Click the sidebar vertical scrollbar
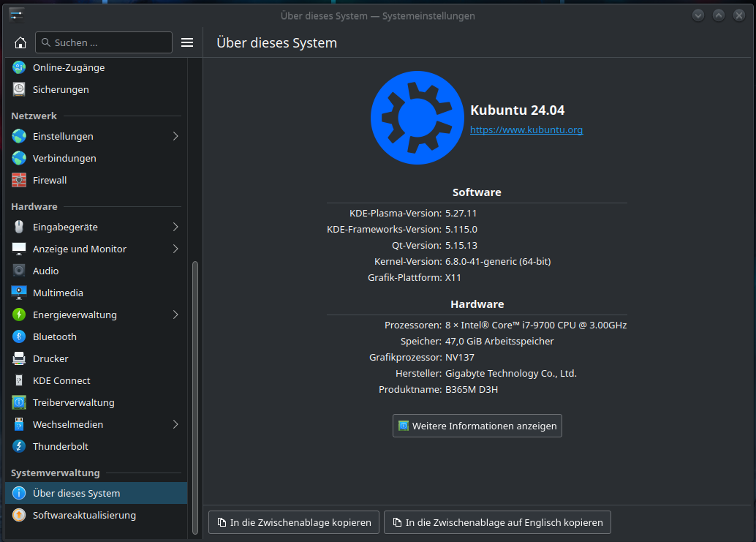 (x=194, y=395)
